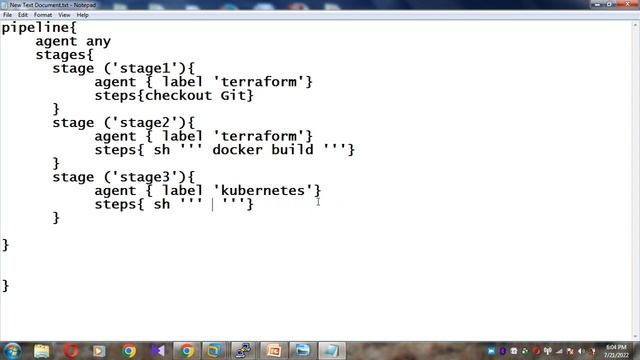Close the Notepad window
Viewport: 640px width, 360px height.
(x=627, y=4)
